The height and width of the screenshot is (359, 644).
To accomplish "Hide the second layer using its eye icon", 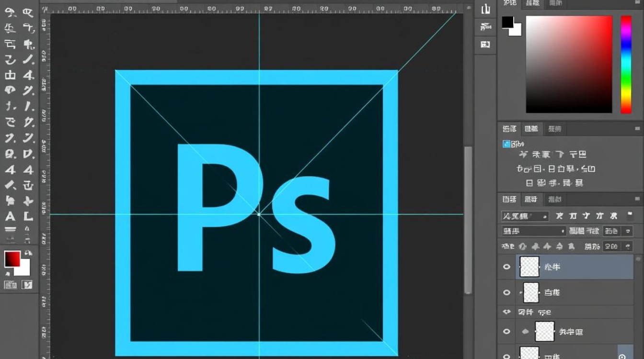I will coord(506,292).
